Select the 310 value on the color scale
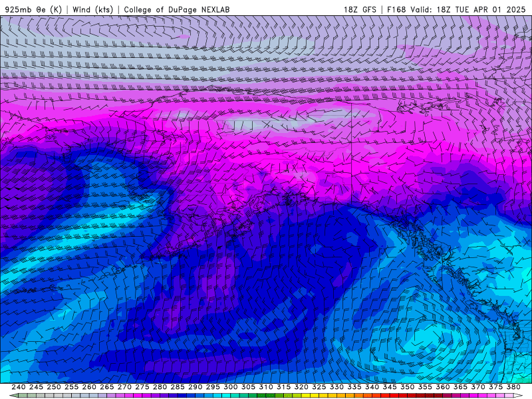The height and width of the screenshot is (399, 532). tap(265, 387)
